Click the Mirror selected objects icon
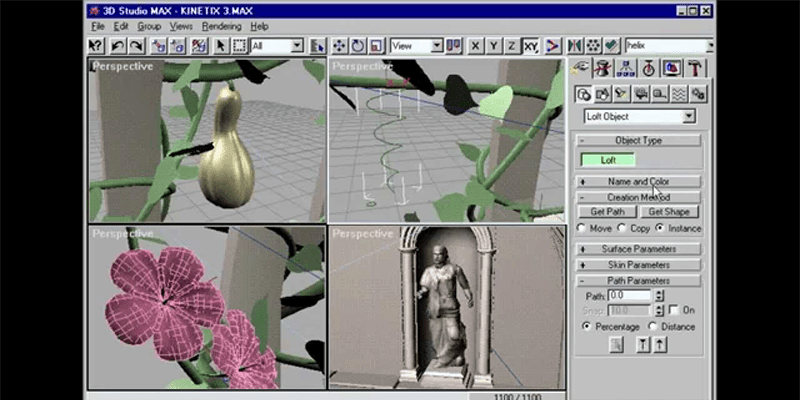Image resolution: width=800 pixels, height=400 pixels. 574,46
